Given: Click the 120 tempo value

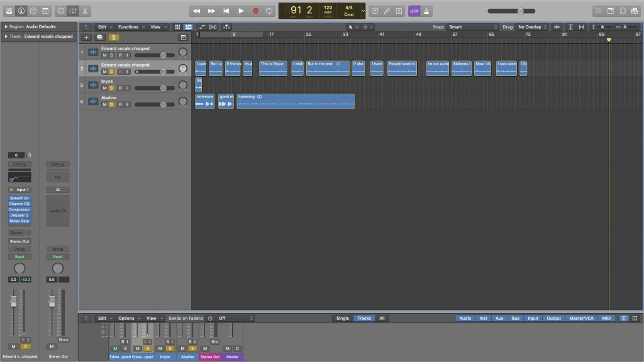Looking at the screenshot, I should click(328, 8).
